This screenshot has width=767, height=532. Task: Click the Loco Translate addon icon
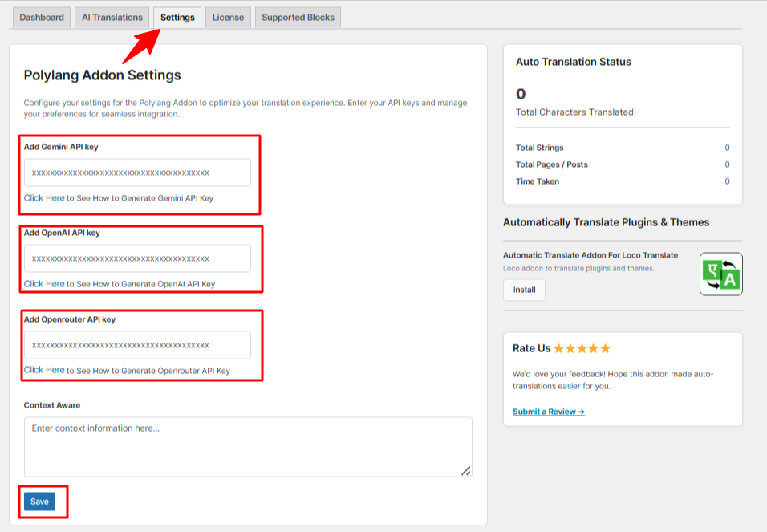pyautogui.click(x=721, y=274)
